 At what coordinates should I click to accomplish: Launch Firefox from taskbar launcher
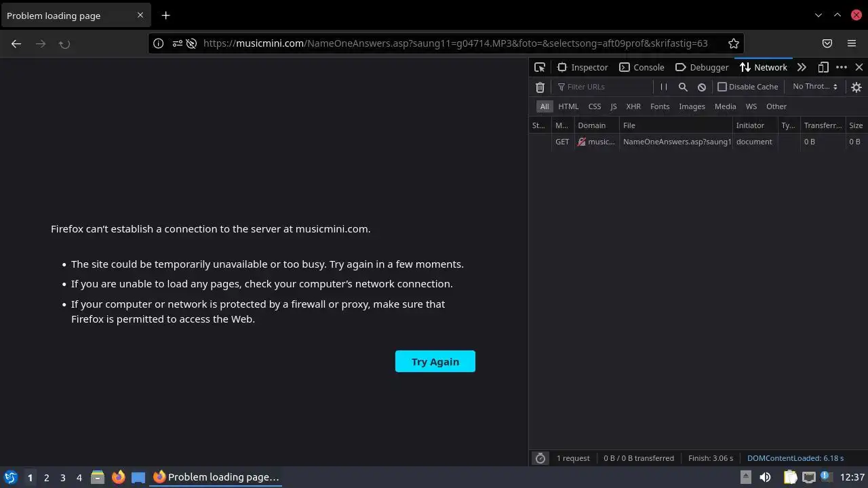point(118,477)
